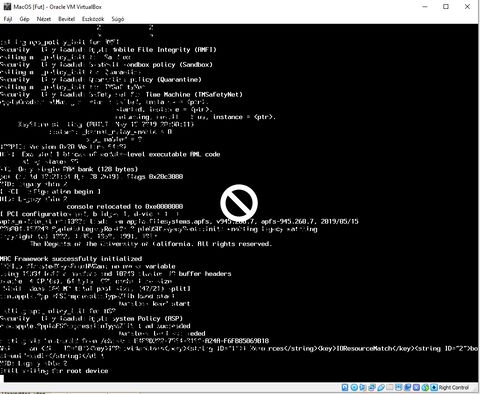Click the optical drive status icon
The width and height of the screenshot is (480, 394).
pyautogui.click(x=354, y=387)
